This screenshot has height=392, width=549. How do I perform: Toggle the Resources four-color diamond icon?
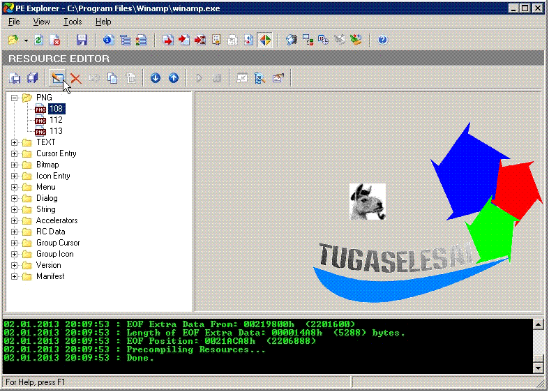tap(265, 40)
